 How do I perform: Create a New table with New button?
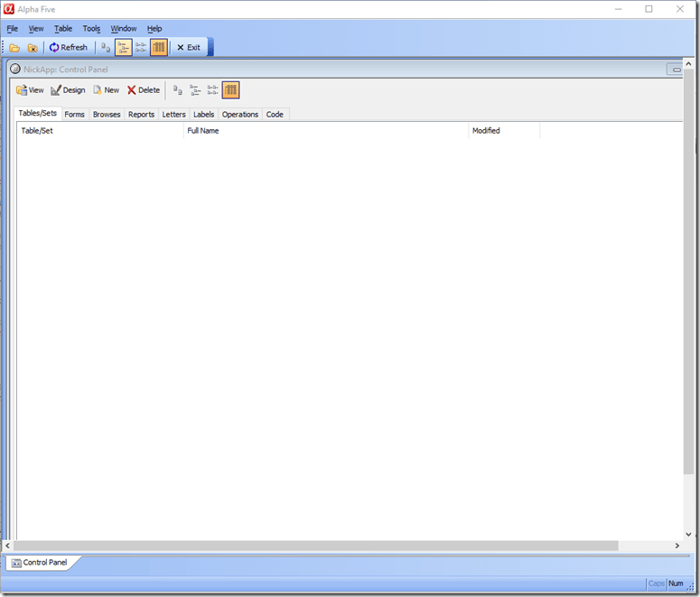106,90
